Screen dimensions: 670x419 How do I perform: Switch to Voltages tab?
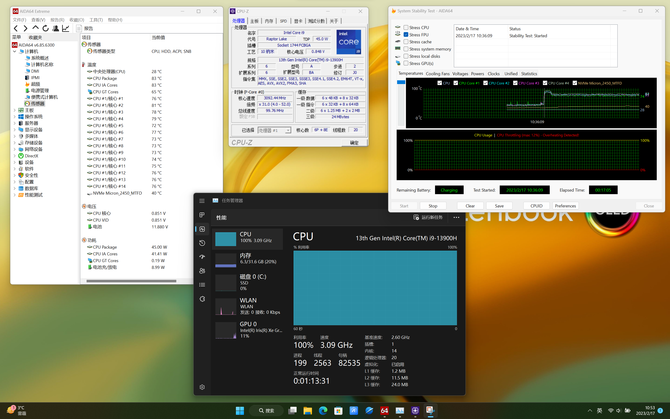[x=460, y=74]
